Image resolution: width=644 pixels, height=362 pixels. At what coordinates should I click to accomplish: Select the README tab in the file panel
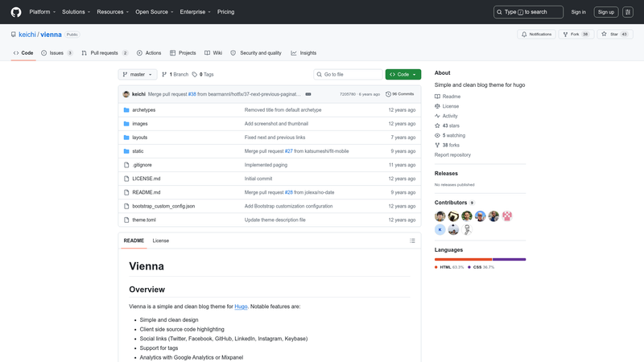(134, 241)
